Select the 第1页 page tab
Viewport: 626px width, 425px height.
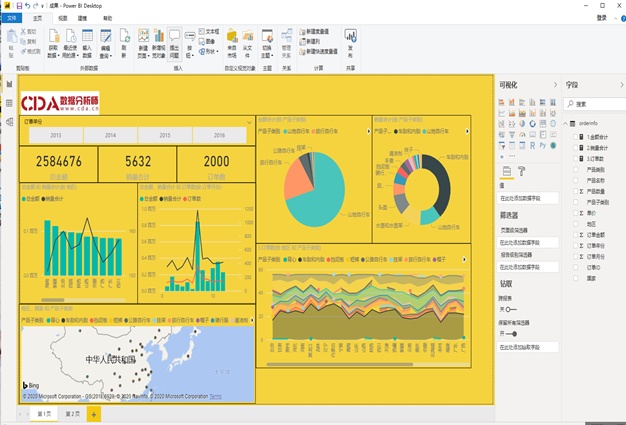[44, 414]
